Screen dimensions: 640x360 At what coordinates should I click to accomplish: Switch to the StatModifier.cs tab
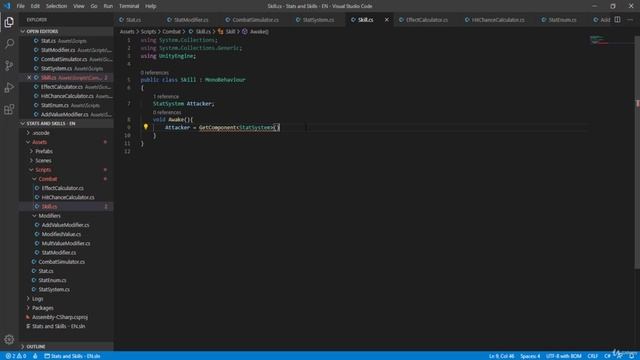coord(191,20)
